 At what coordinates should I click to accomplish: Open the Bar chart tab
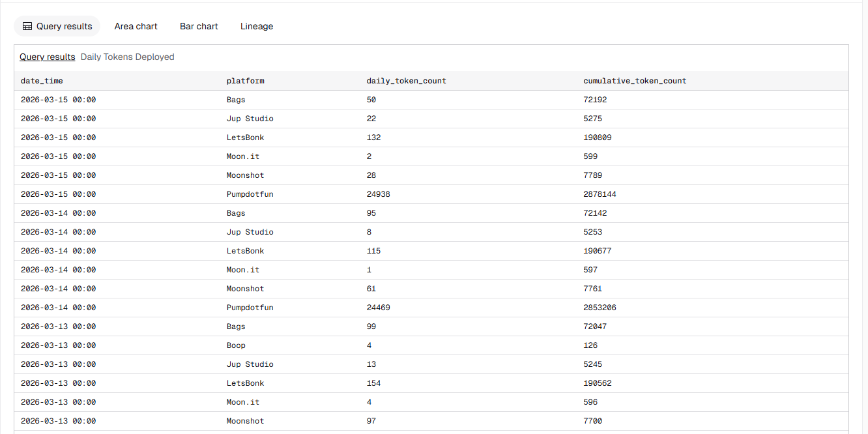click(199, 27)
